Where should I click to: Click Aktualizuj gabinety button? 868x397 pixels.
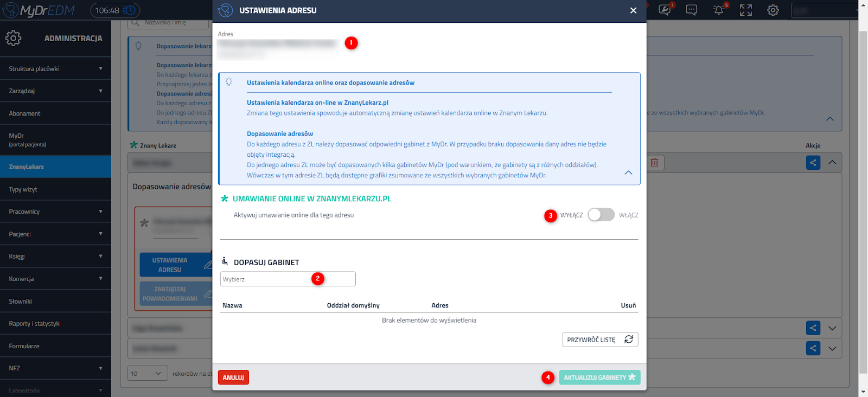[x=599, y=377]
